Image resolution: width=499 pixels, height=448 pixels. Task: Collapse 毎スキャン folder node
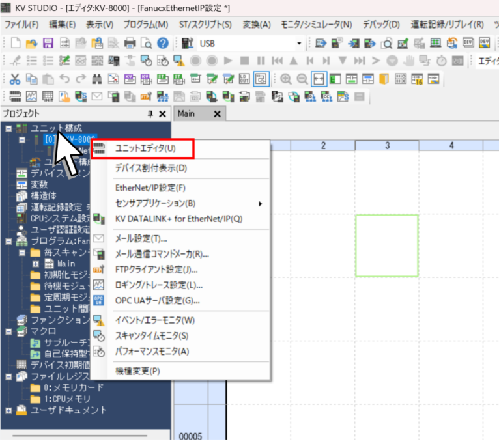coord(22,253)
